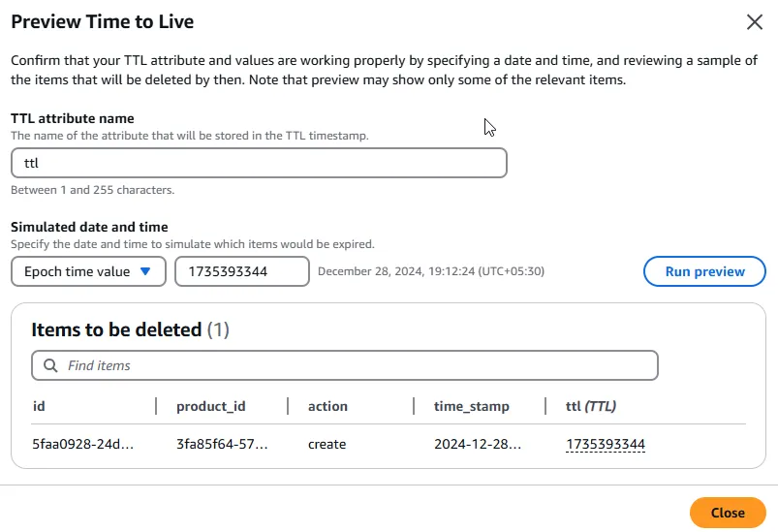Select the id column header
The height and width of the screenshot is (532, 778).
pyautogui.click(x=39, y=406)
